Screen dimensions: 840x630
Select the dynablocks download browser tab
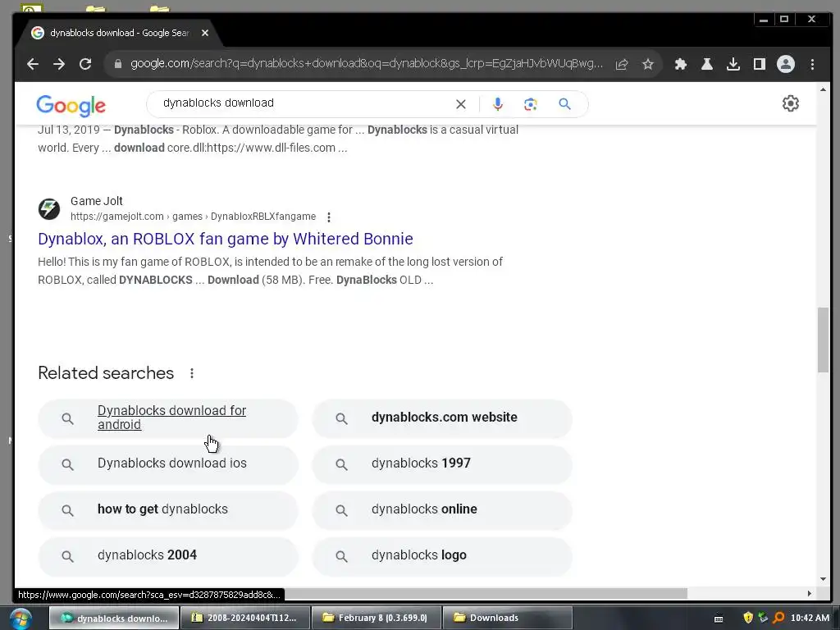pos(119,33)
